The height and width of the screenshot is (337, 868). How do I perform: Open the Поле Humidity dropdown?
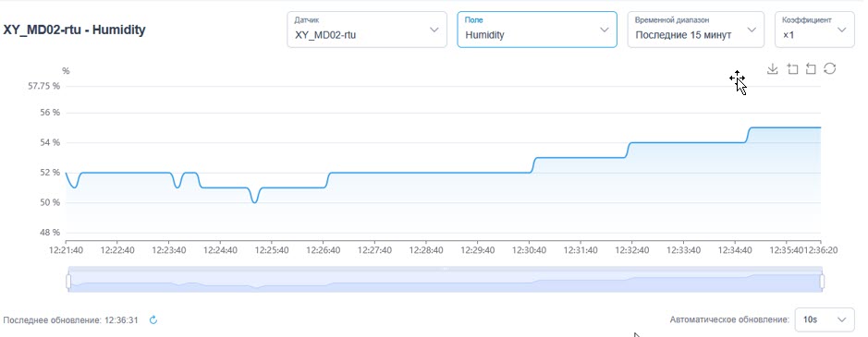537,30
